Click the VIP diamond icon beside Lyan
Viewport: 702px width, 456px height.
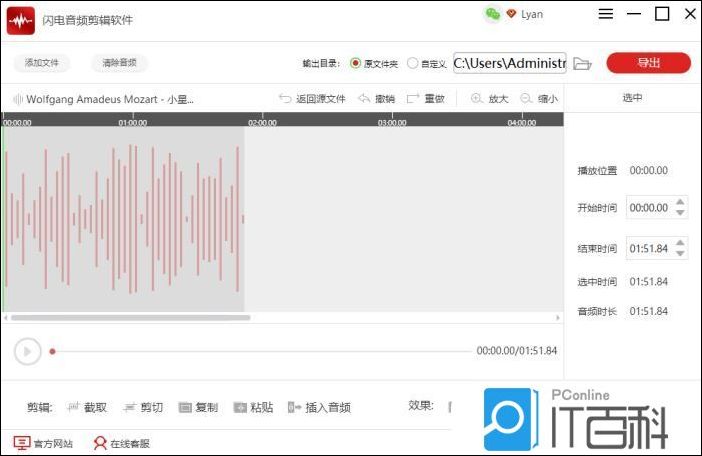tap(511, 14)
